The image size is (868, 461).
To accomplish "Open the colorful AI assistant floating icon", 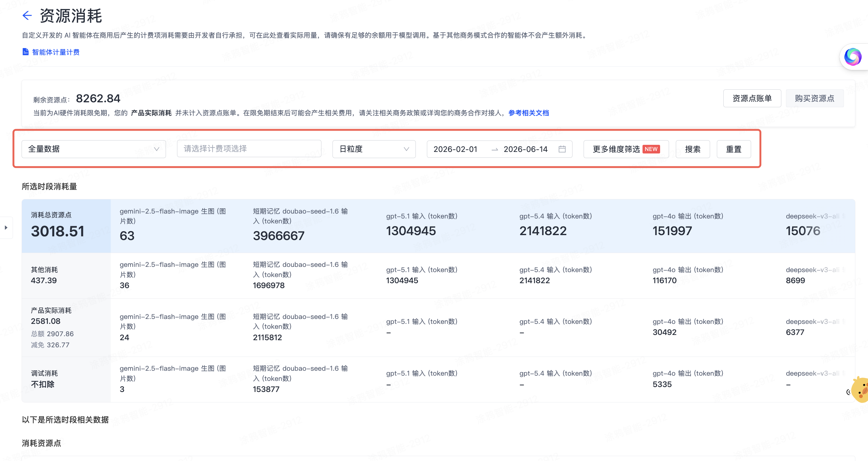I will [853, 57].
